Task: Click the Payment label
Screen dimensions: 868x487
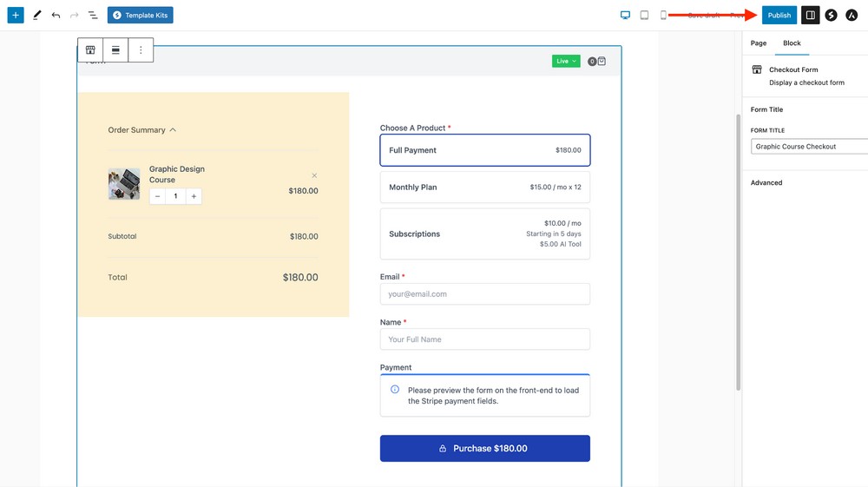Action: tap(395, 367)
